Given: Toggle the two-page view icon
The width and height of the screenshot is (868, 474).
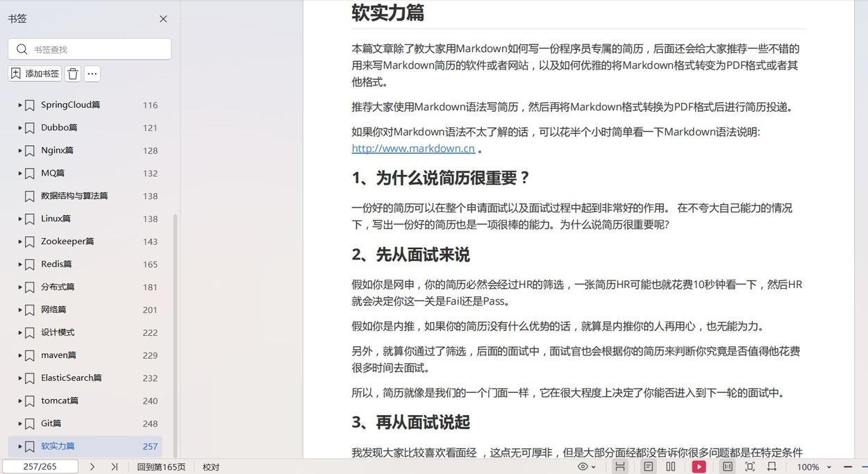Looking at the screenshot, I should [x=671, y=467].
